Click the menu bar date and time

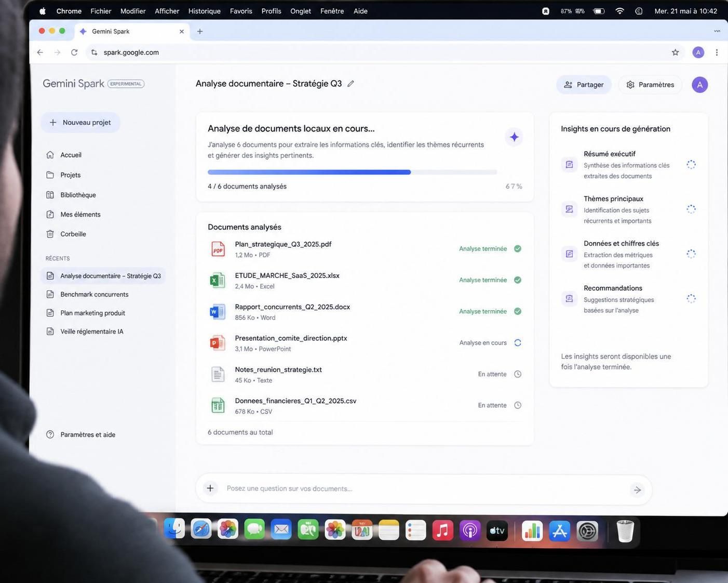pos(685,11)
